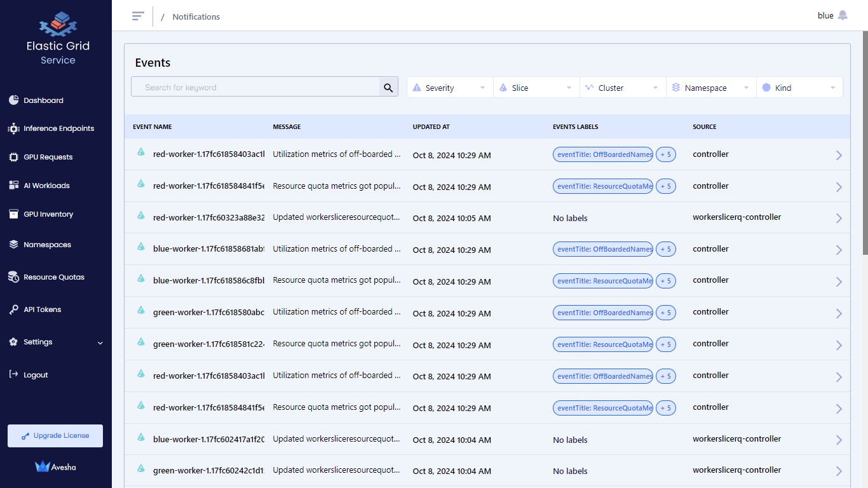Open the Cluster filter dropdown
The image size is (868, 488).
(x=623, y=87)
